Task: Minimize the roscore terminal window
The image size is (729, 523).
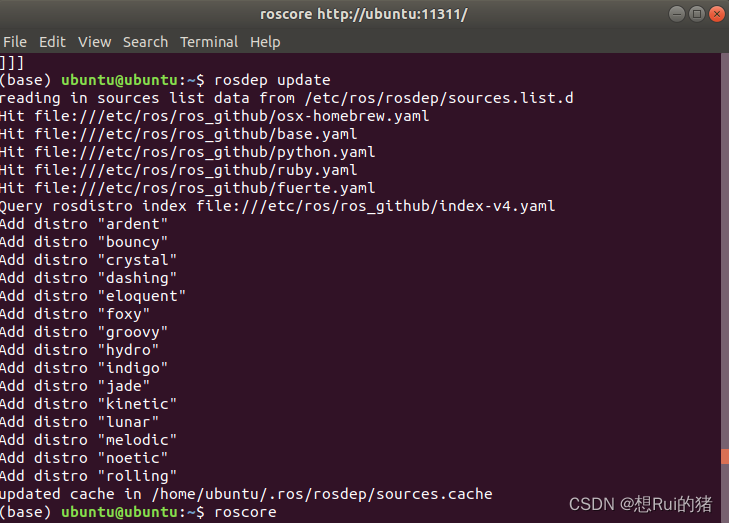Action: (x=677, y=14)
